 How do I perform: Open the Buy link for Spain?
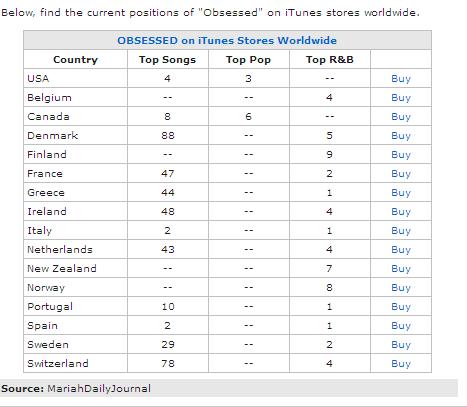(x=401, y=326)
